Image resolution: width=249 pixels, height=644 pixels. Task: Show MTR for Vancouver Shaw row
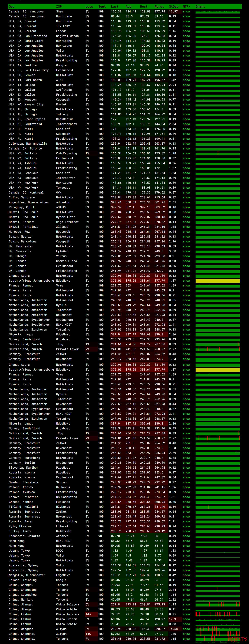186,12
